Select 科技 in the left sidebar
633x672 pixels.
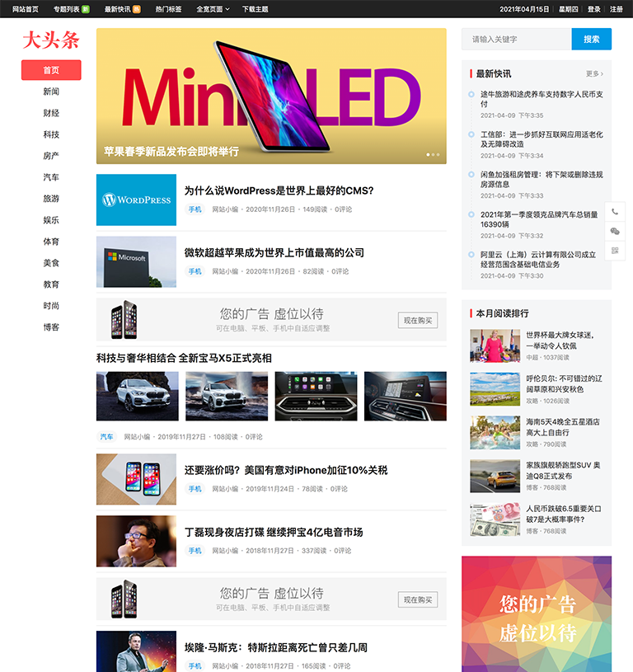click(51, 134)
